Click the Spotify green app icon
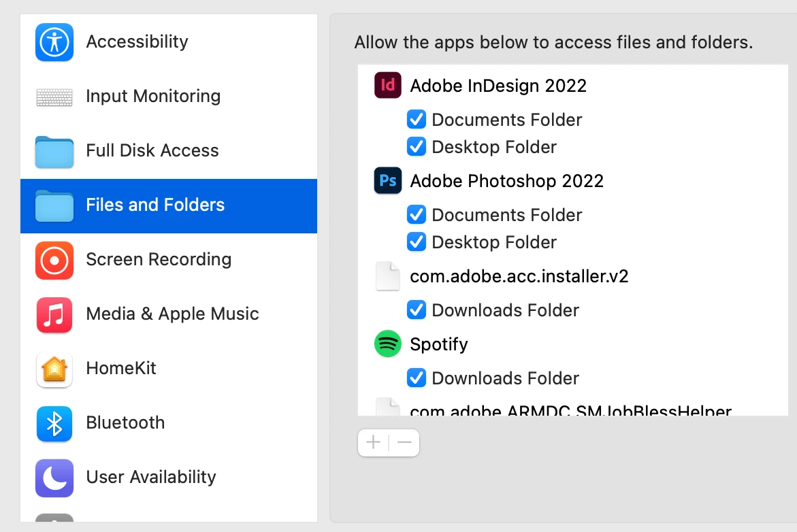Screen dimensions: 797x532 point(388,344)
